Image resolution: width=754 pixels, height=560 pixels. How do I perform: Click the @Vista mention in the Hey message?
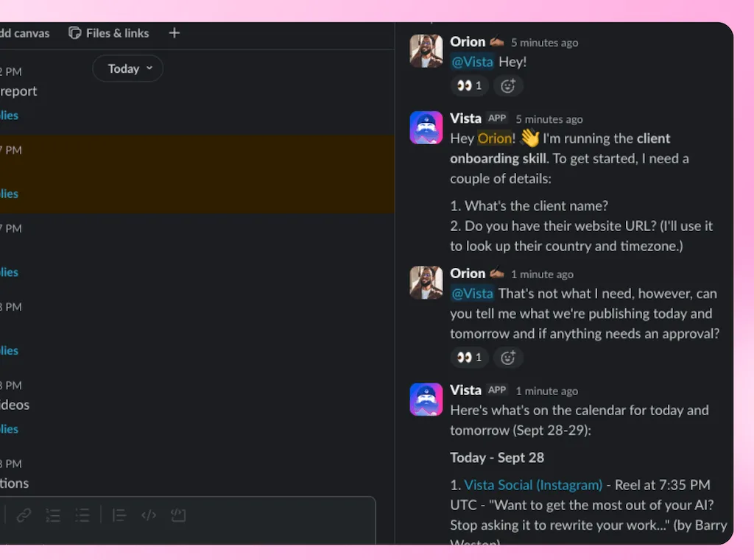472,62
